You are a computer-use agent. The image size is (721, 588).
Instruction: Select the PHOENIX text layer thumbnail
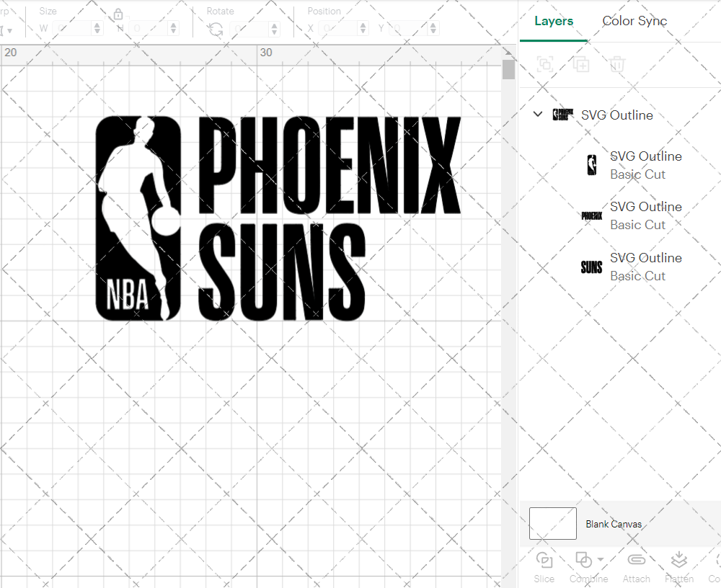[x=592, y=215]
